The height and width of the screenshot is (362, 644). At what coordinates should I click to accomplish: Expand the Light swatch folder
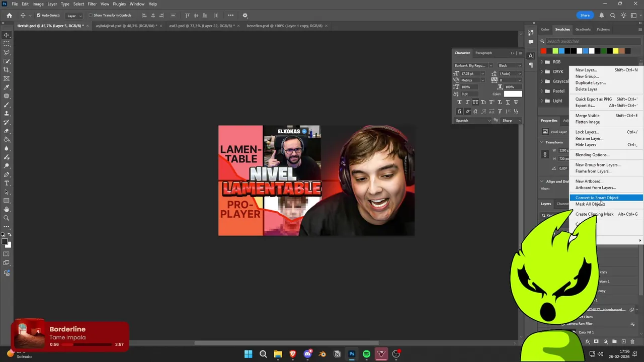coord(542,101)
